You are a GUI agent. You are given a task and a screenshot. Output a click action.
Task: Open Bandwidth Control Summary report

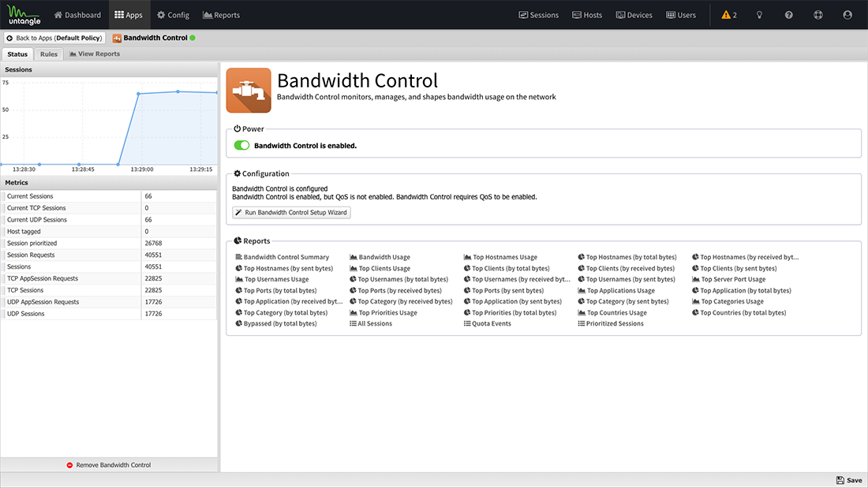pyautogui.click(x=282, y=257)
